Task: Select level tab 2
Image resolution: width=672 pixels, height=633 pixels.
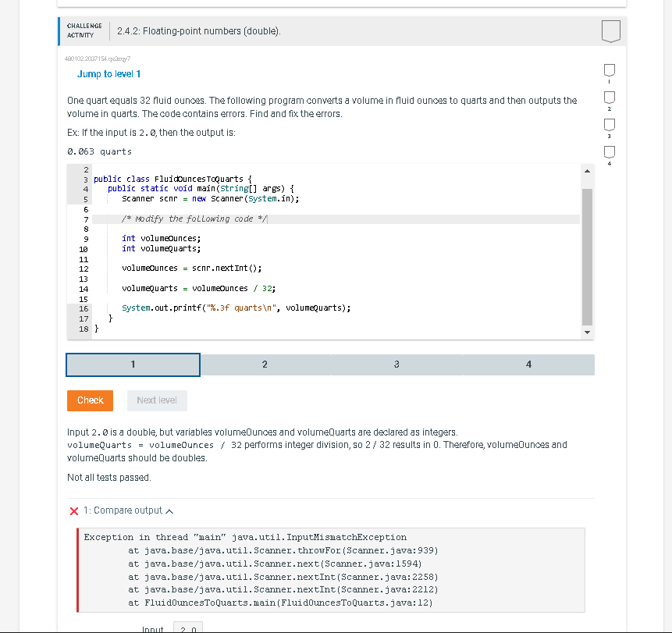Action: [265, 365]
